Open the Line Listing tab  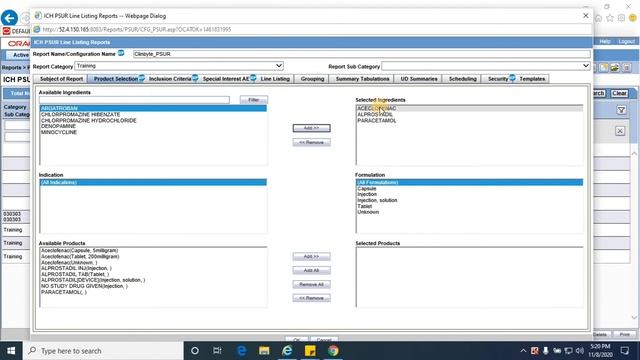tap(275, 79)
